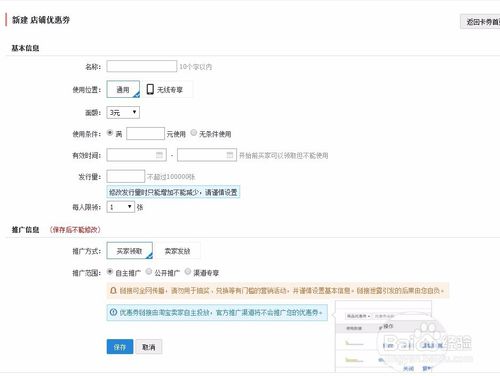
Task: Click the blue 保存 save button
Action: click(120, 347)
